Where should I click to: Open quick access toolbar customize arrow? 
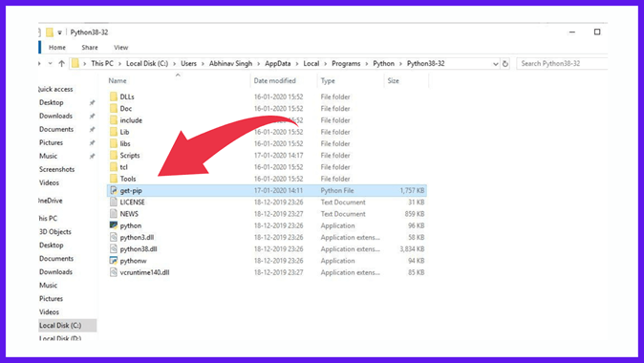coord(59,32)
